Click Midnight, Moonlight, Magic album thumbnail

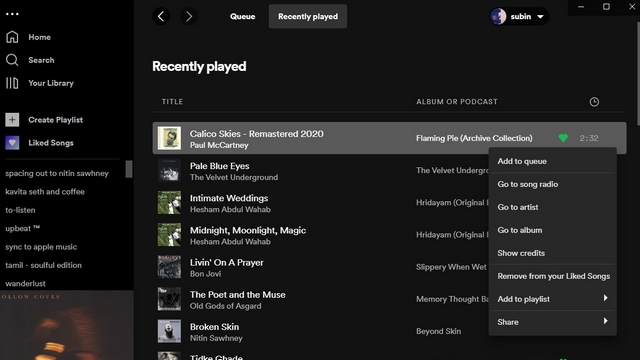(x=169, y=235)
